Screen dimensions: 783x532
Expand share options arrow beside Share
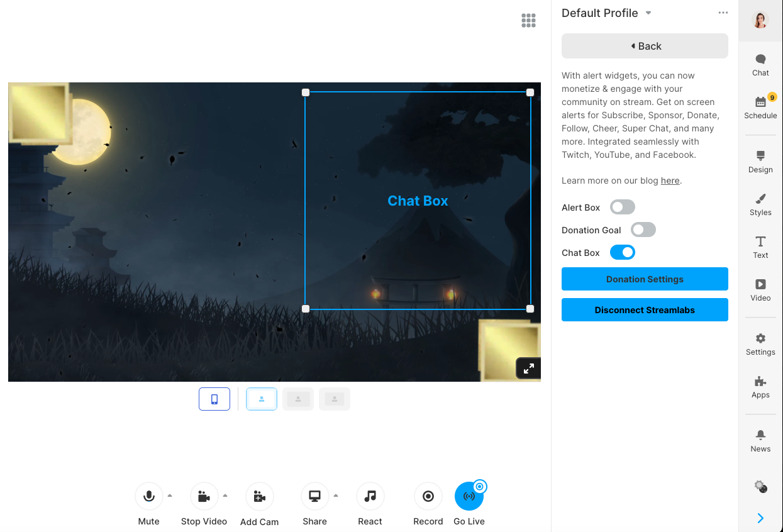point(336,496)
